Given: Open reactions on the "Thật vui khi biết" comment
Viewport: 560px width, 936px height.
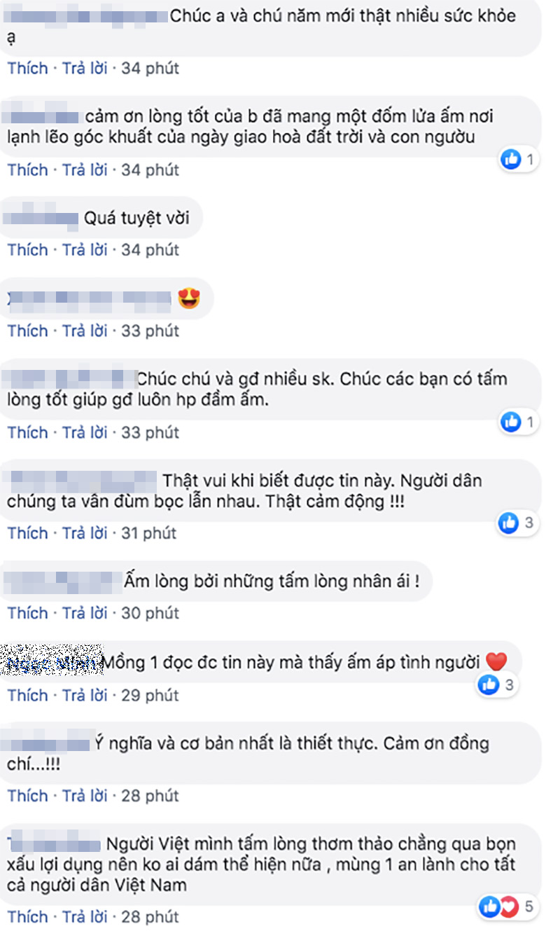Looking at the screenshot, I should (x=516, y=522).
